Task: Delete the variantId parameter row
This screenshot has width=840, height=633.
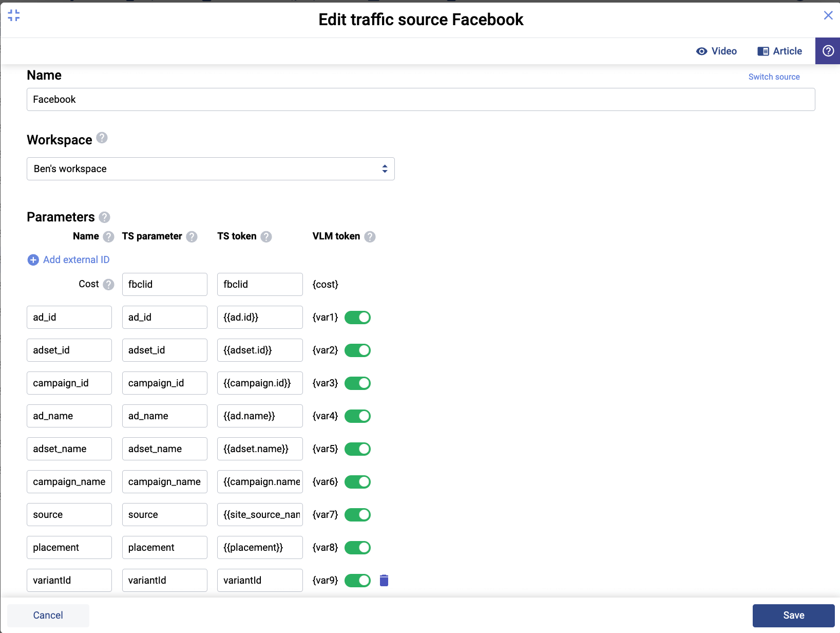Action: click(x=384, y=581)
